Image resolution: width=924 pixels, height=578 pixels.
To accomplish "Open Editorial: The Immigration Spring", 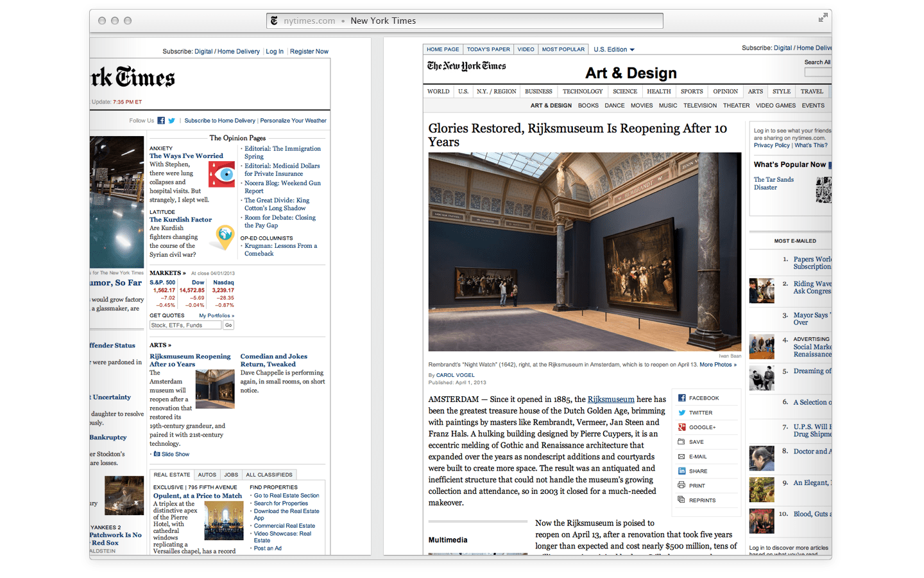I will pyautogui.click(x=282, y=152).
